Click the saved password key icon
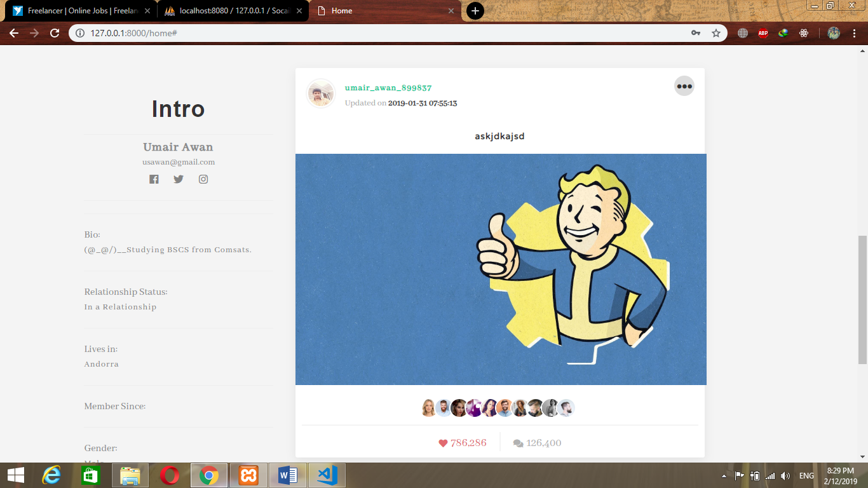 tap(696, 33)
